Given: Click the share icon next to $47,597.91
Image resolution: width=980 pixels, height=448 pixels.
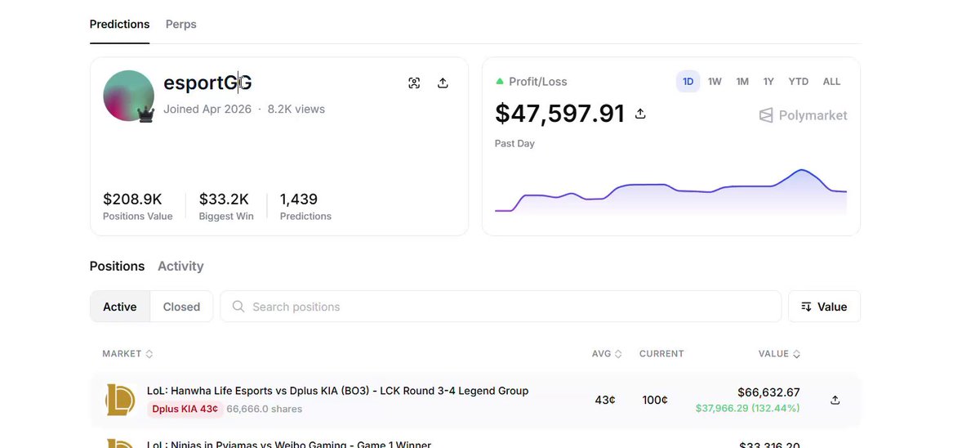Looking at the screenshot, I should pyautogui.click(x=640, y=114).
